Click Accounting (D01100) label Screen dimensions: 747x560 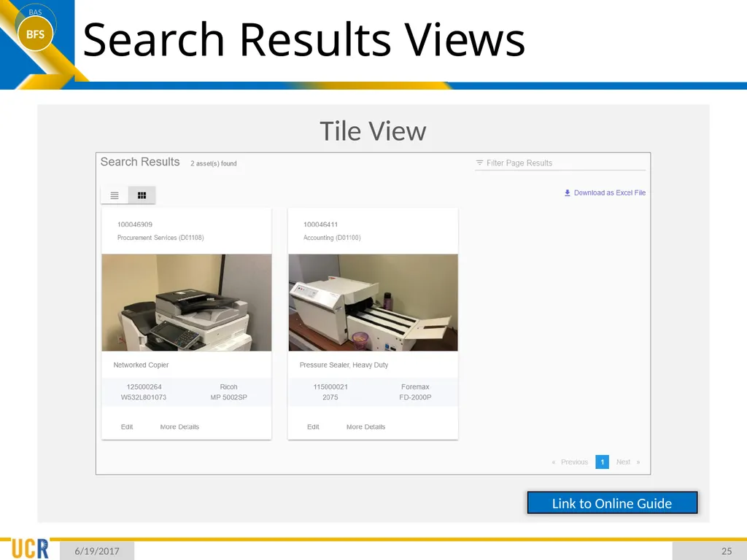[332, 238]
